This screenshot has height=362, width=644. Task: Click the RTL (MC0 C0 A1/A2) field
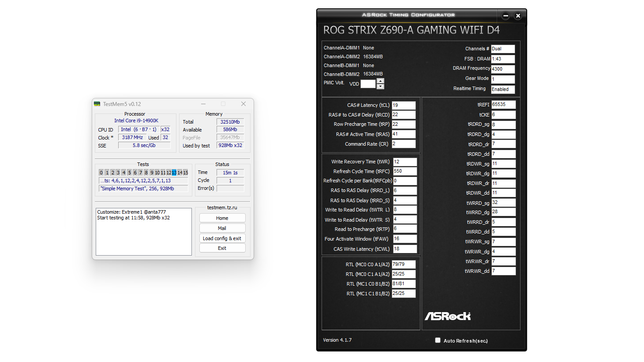(404, 264)
